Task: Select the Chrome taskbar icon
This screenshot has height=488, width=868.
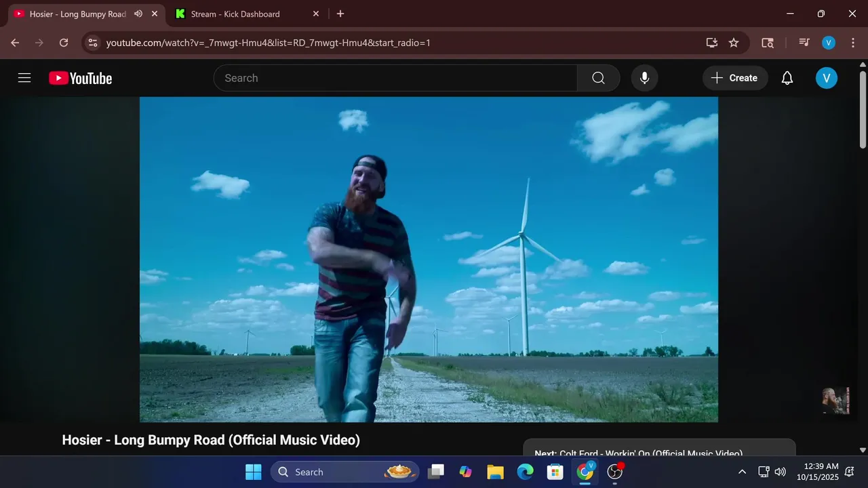Action: pos(585,472)
